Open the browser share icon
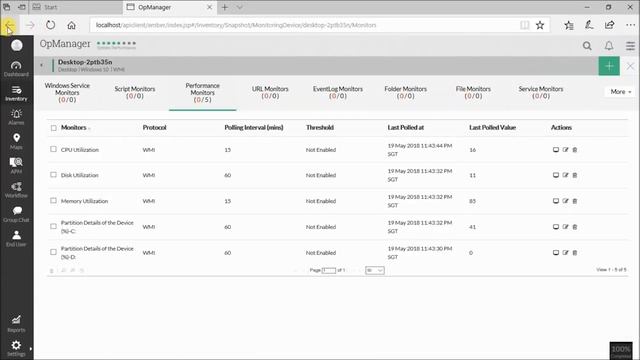 point(609,25)
